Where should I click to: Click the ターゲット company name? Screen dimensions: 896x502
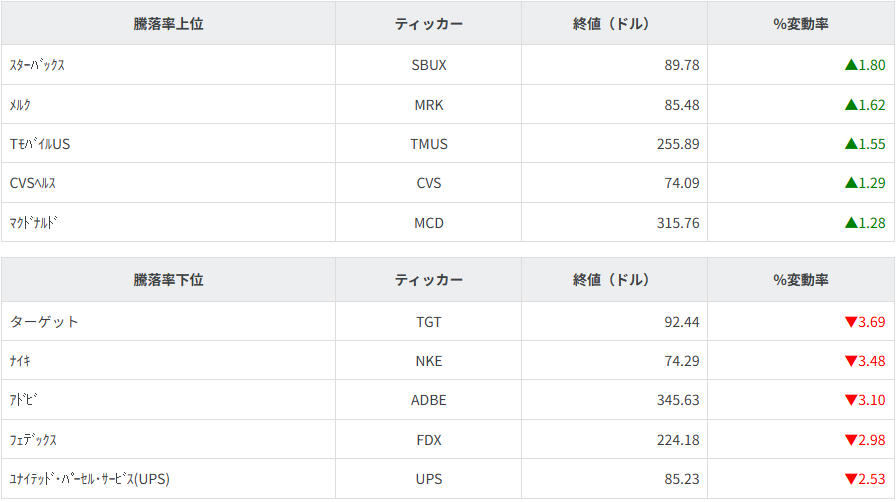pos(44,322)
